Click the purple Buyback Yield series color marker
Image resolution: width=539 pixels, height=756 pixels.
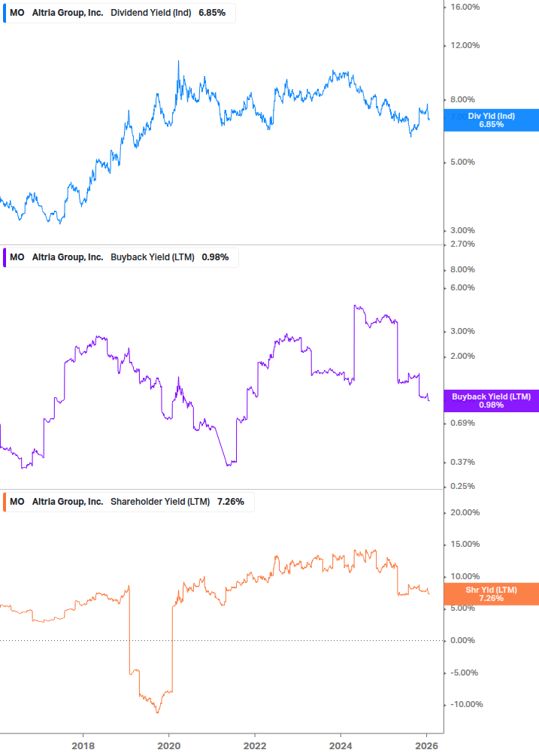[4, 257]
